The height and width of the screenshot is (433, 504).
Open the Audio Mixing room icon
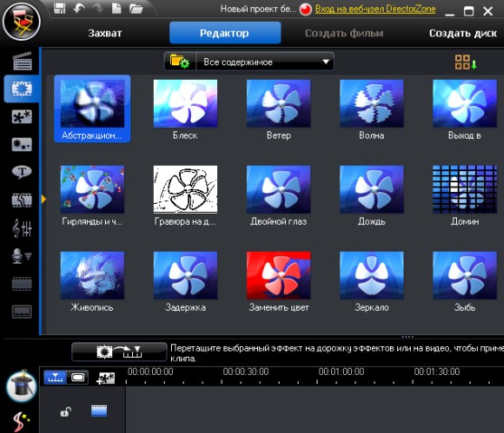[22, 228]
